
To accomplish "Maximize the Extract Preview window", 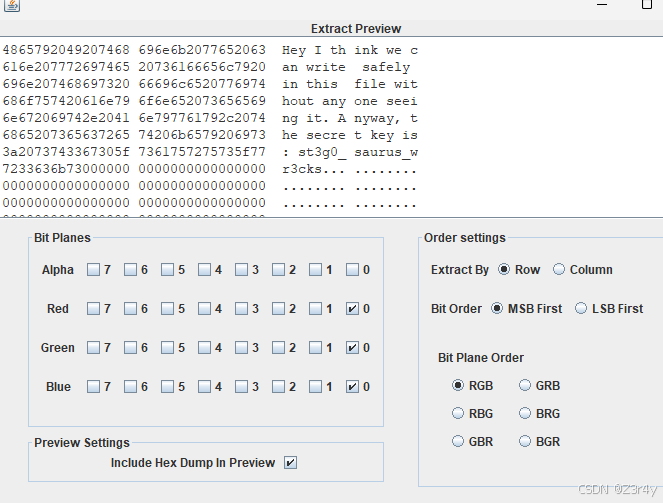I will coord(647,4).
